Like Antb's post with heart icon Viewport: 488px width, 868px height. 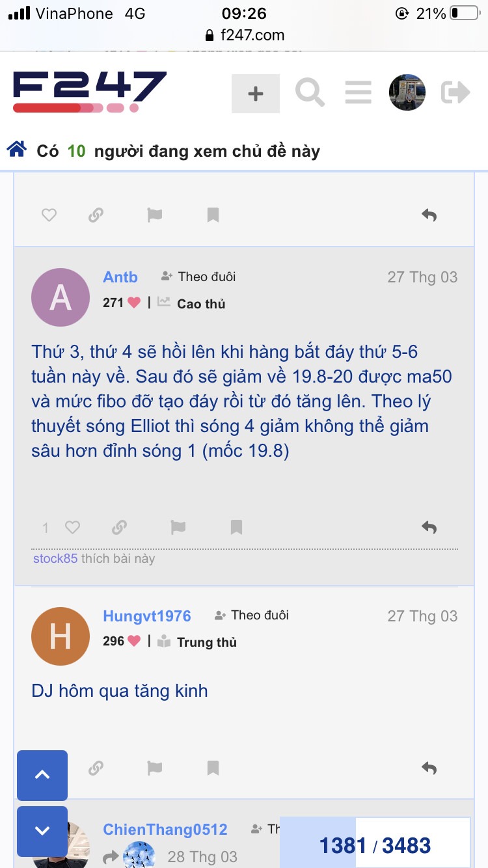[x=72, y=527]
